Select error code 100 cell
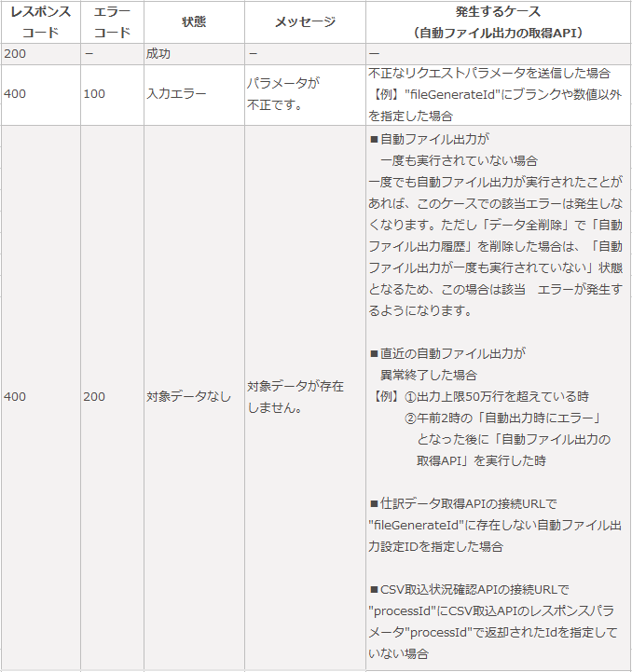 point(94,94)
